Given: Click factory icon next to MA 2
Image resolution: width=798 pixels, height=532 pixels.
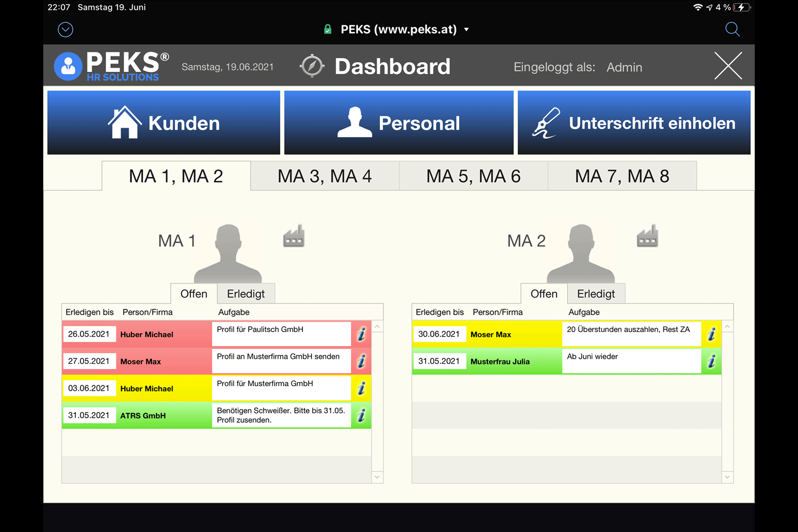Looking at the screenshot, I should 647,237.
